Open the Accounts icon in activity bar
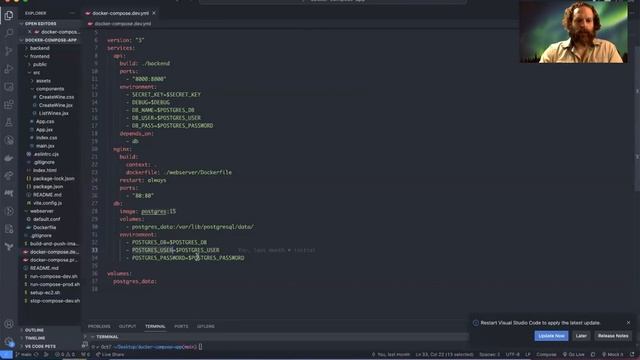Viewport: 640px width, 360px height. pyautogui.click(x=9, y=324)
